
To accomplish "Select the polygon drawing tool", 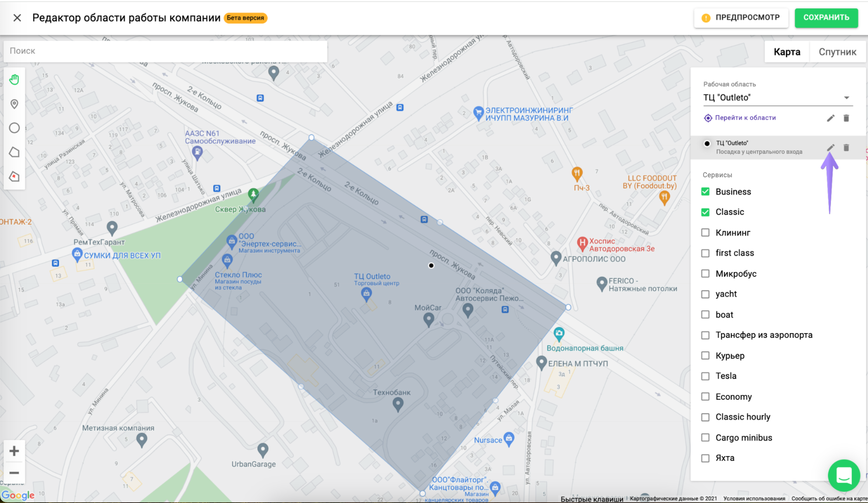I will pos(14,152).
